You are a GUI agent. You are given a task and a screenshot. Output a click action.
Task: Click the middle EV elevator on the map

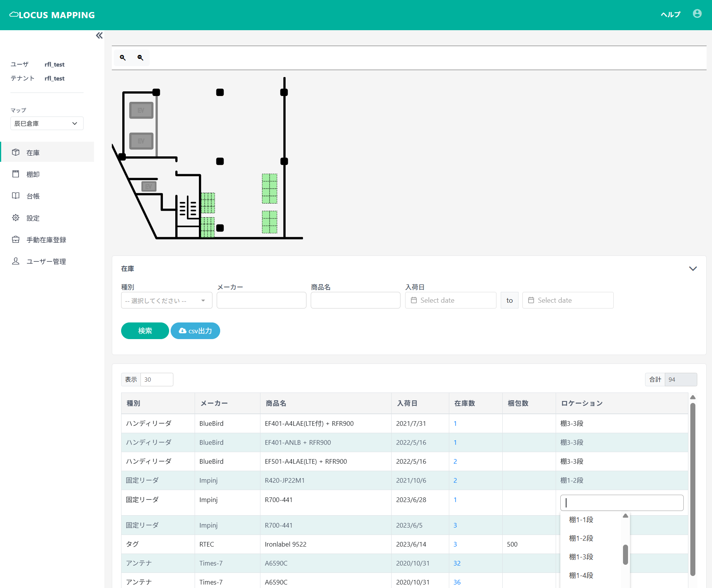pyautogui.click(x=141, y=141)
